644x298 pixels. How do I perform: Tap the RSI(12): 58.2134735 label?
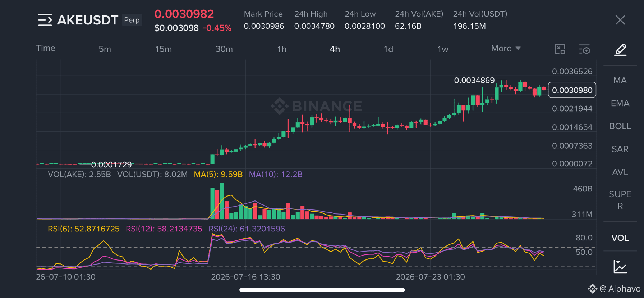pos(164,229)
